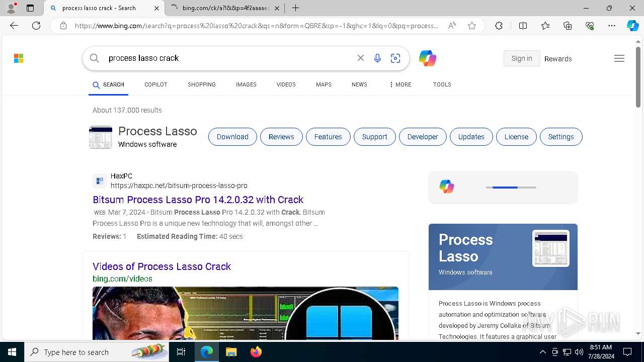Click the bing.com/videos link
Viewport: 644px width, 362px height.
pyautogui.click(x=122, y=279)
